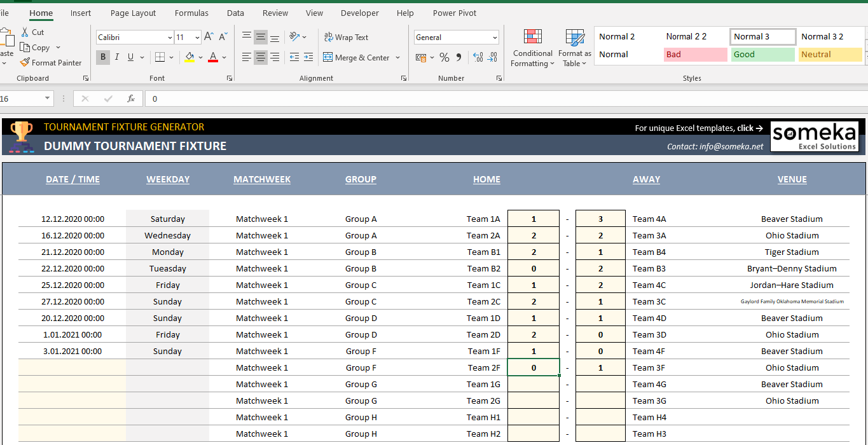Toggle Wrap Text for the selection

pos(346,37)
